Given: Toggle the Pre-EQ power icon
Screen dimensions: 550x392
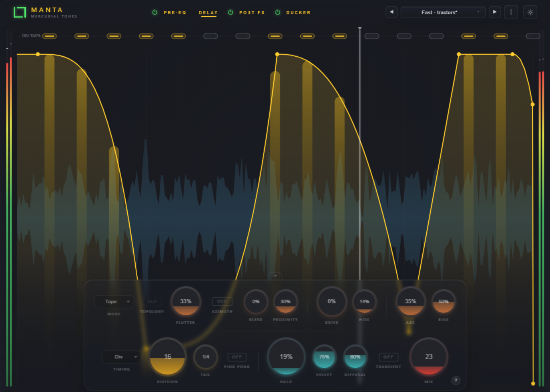Looking at the screenshot, I should click(x=155, y=12).
